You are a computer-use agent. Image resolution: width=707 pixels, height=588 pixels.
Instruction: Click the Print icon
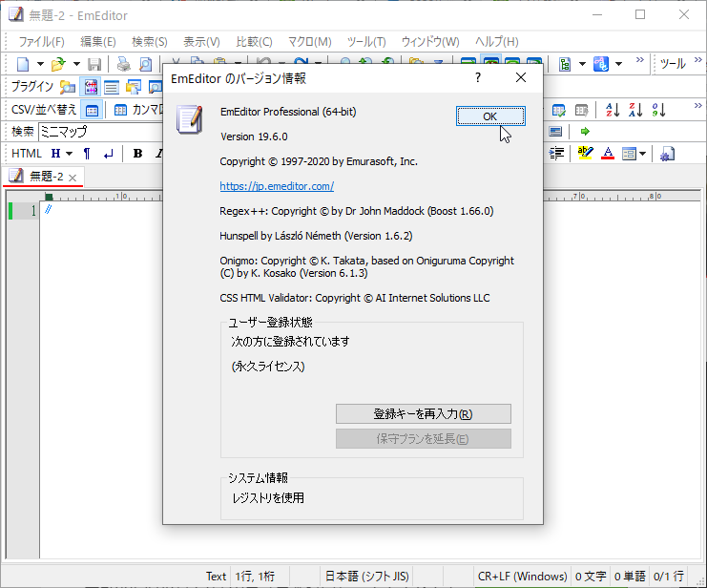pos(123,64)
